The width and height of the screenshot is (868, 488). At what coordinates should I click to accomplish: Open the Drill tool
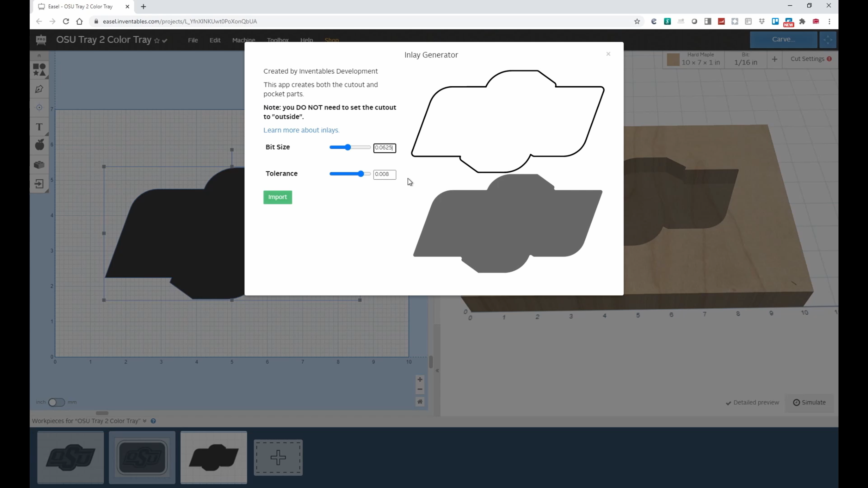pyautogui.click(x=39, y=107)
